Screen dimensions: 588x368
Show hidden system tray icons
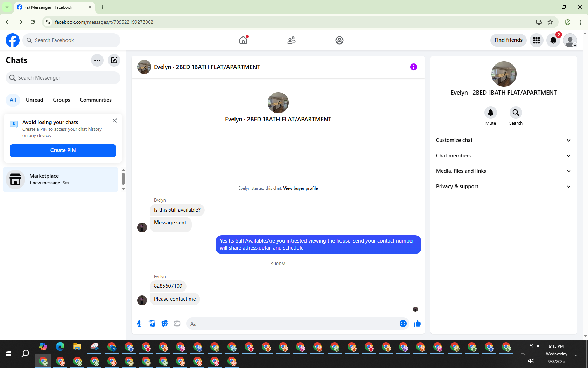[523, 354]
